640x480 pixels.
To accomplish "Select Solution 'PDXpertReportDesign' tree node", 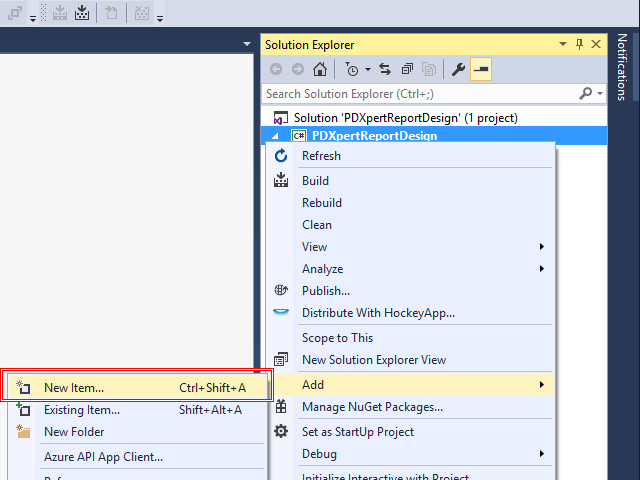I will [x=405, y=118].
